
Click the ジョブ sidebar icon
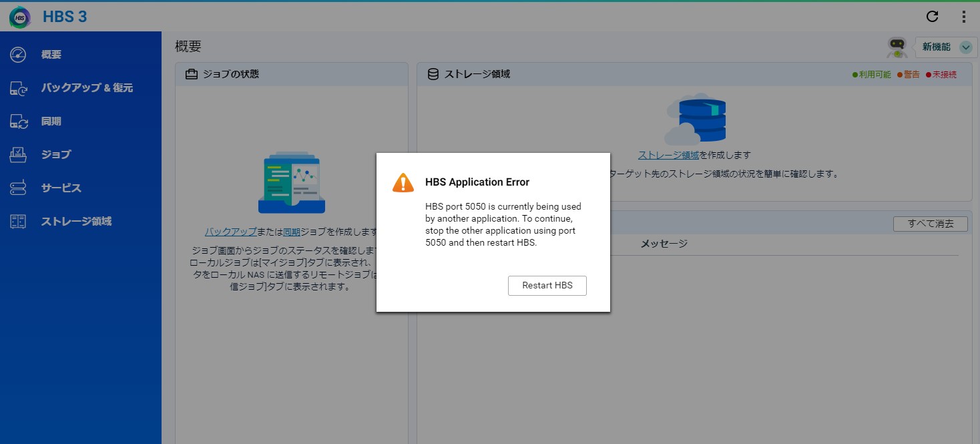18,154
